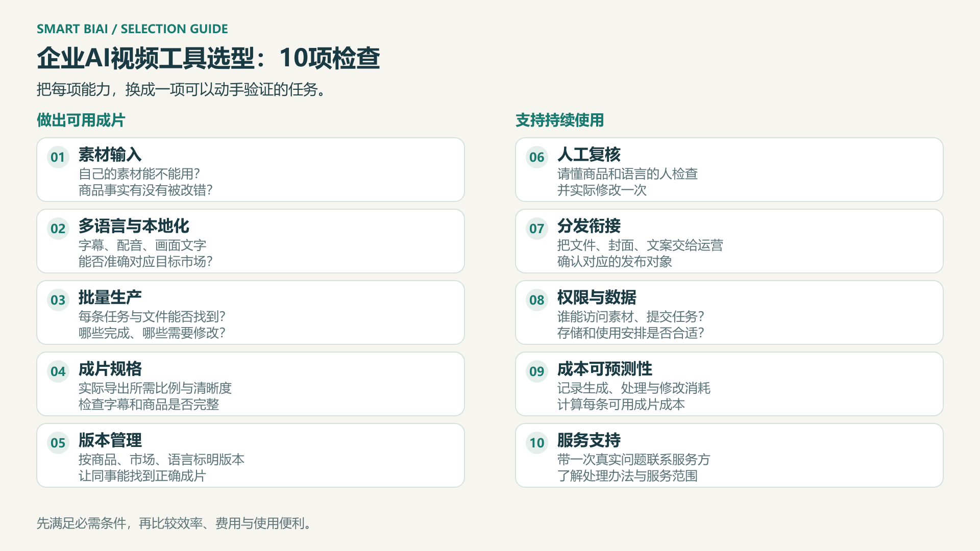Click the header text "SMART BIAI / SELECTION GUIDE"
The width and height of the screenshot is (980, 551).
point(132,29)
